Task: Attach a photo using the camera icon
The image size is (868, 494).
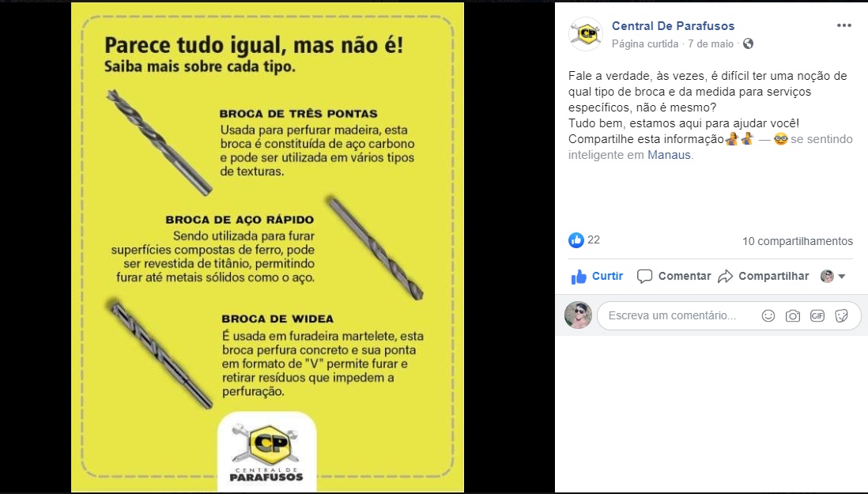Action: click(793, 316)
